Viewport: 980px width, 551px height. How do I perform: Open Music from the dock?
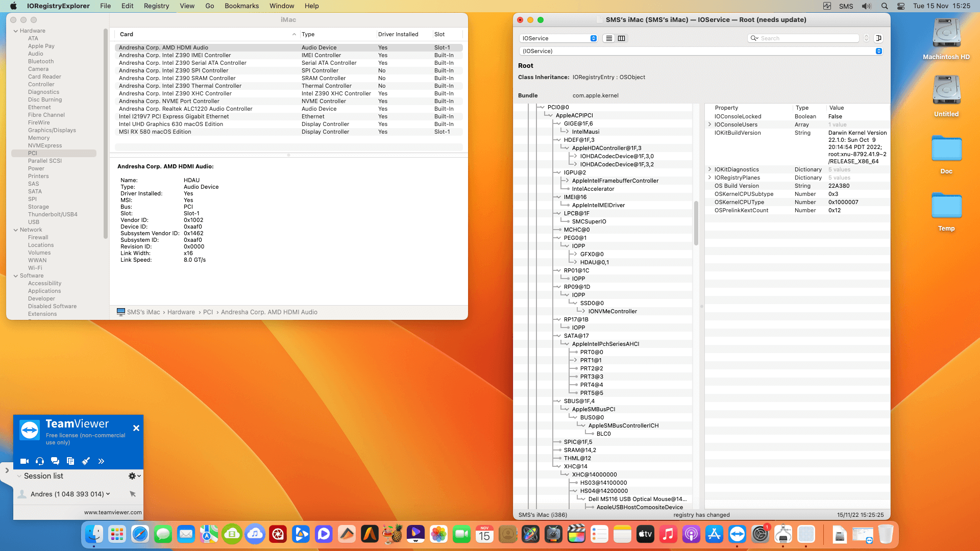668,534
